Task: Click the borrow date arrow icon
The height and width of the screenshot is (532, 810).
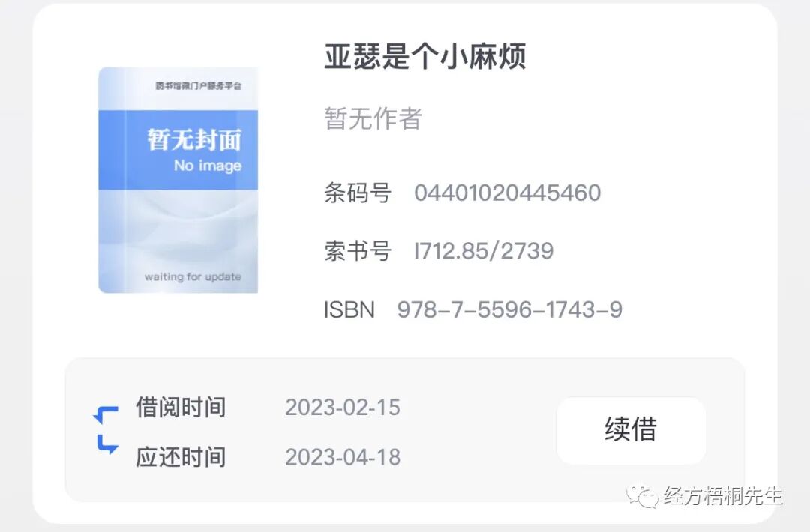Action: tap(106, 414)
